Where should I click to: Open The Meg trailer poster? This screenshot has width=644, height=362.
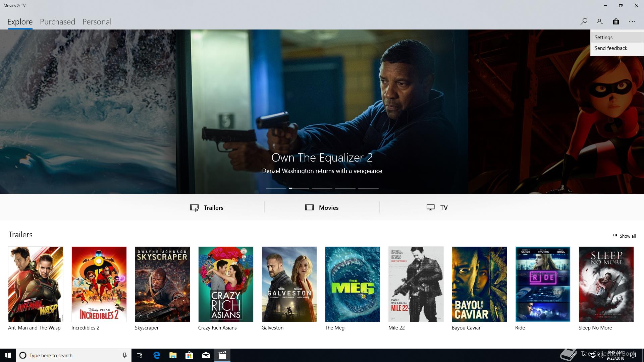353,284
